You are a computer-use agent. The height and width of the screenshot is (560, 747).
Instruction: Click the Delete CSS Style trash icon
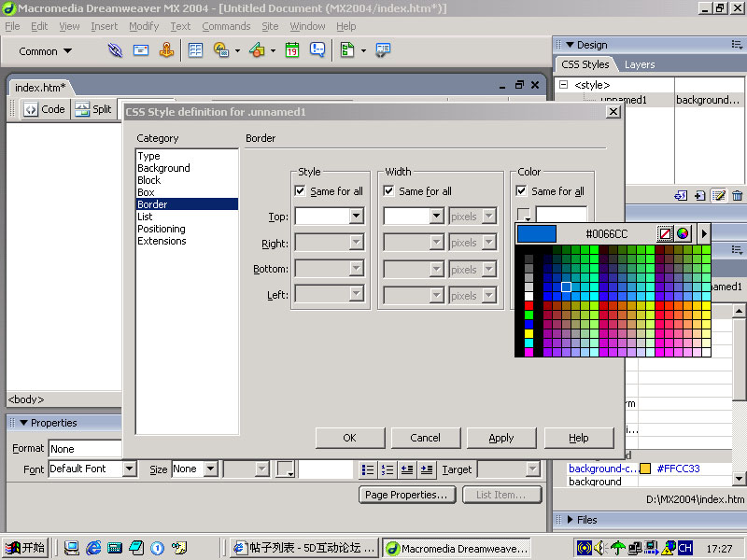point(737,196)
